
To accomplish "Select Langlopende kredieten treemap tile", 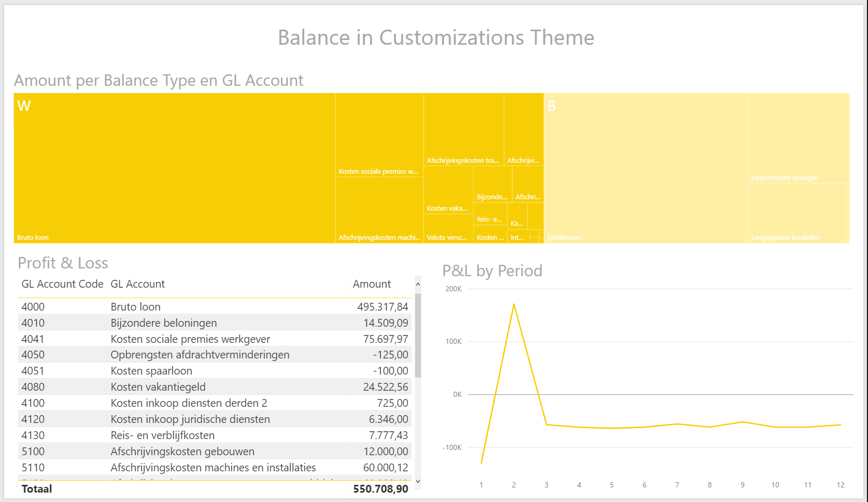I will 798,213.
